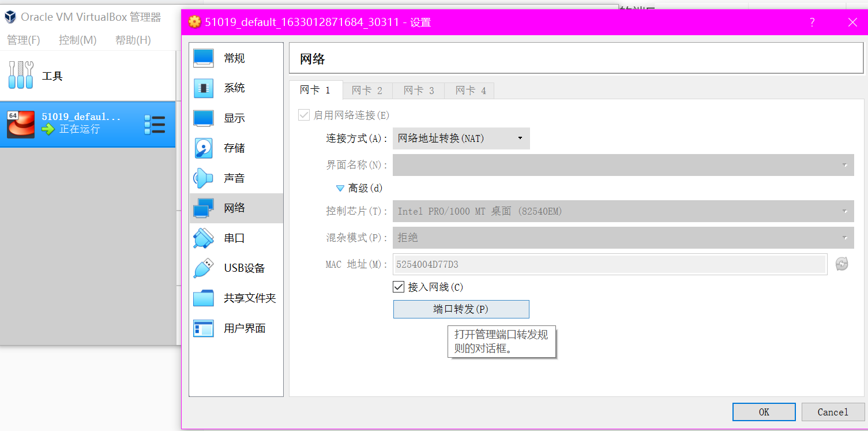Open the 混杂模式 拒绝 dropdown
The image size is (868, 431).
point(623,237)
